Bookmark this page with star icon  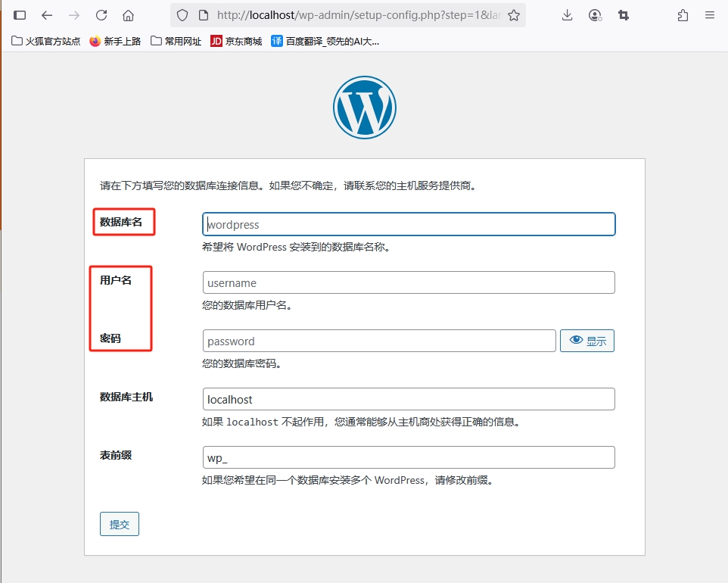[514, 15]
